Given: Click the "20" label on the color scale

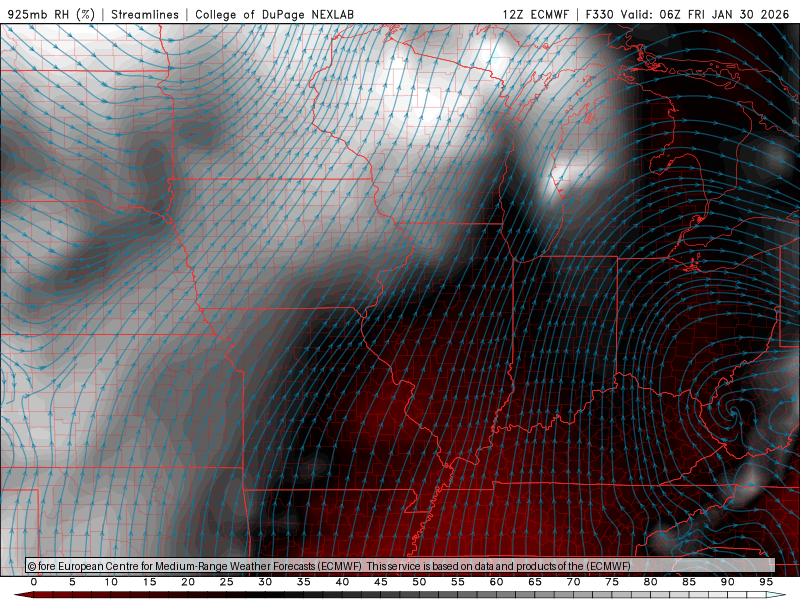Looking at the screenshot, I should [188, 582].
